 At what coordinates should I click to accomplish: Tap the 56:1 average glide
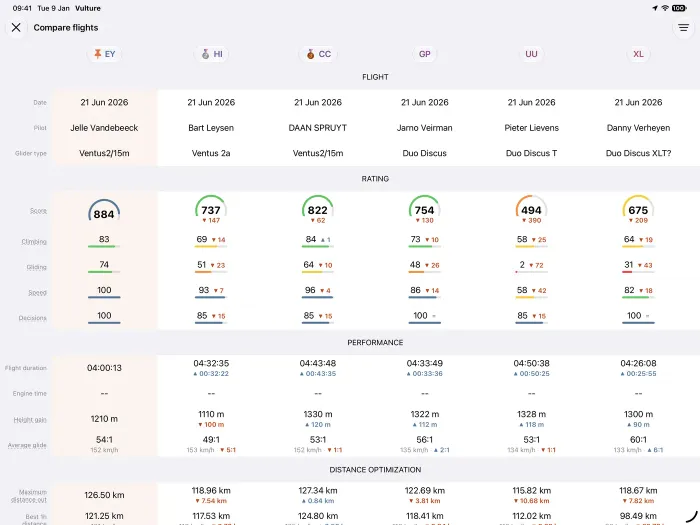coord(425,440)
